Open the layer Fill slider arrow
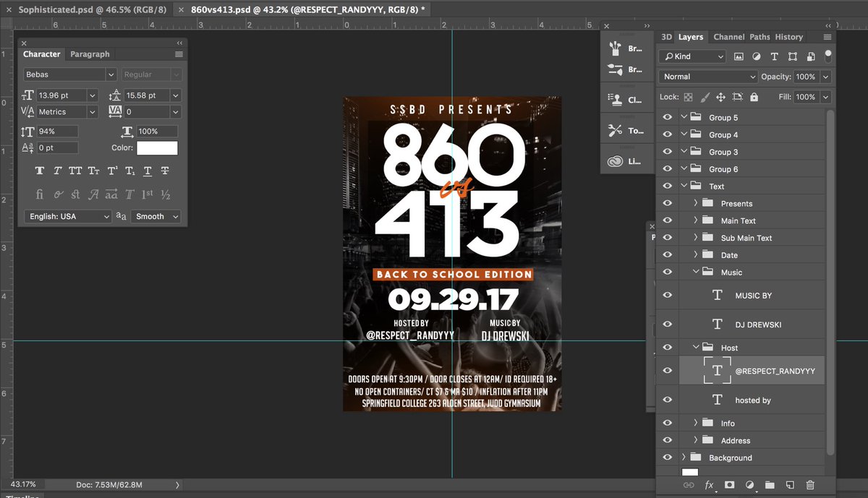Screen dimensions: 868x498 click(x=825, y=97)
